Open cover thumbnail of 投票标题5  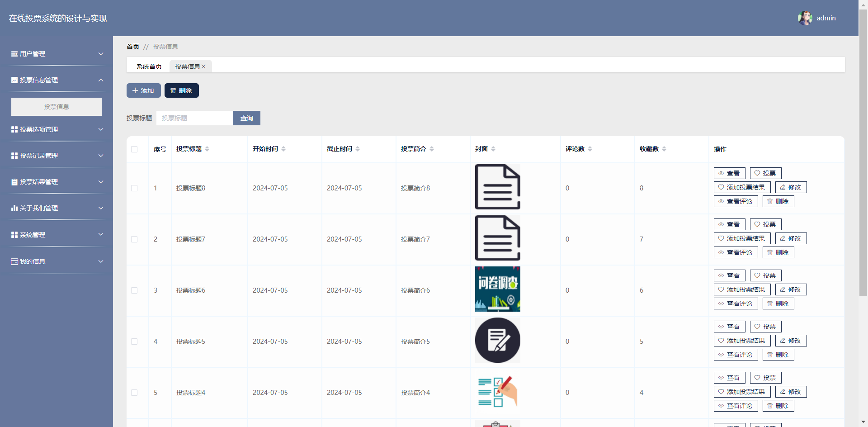pos(498,340)
